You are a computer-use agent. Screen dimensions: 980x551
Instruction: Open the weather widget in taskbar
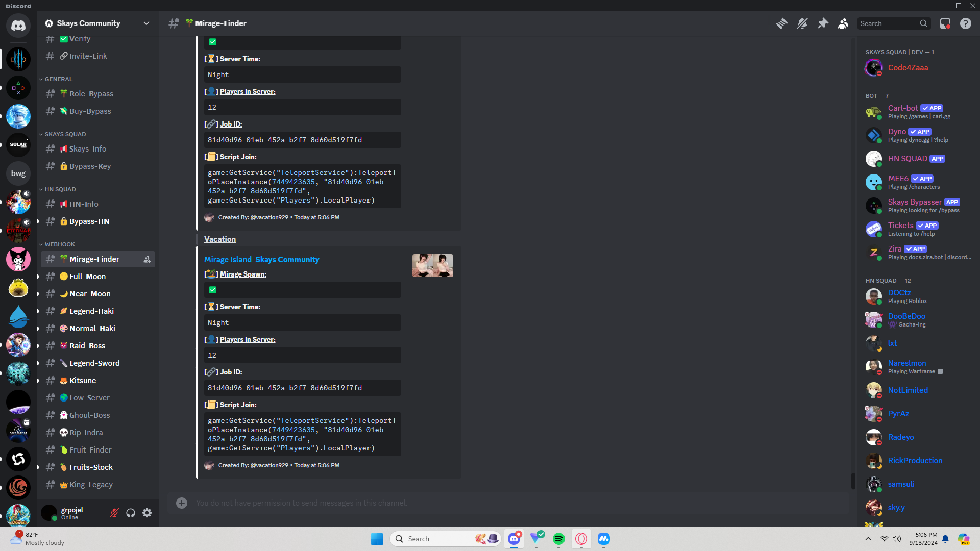click(x=37, y=539)
